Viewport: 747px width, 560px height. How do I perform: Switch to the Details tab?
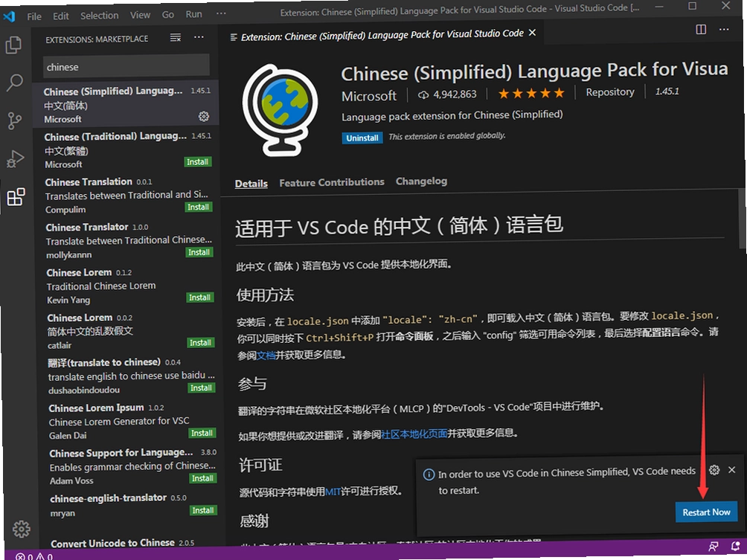click(x=251, y=184)
